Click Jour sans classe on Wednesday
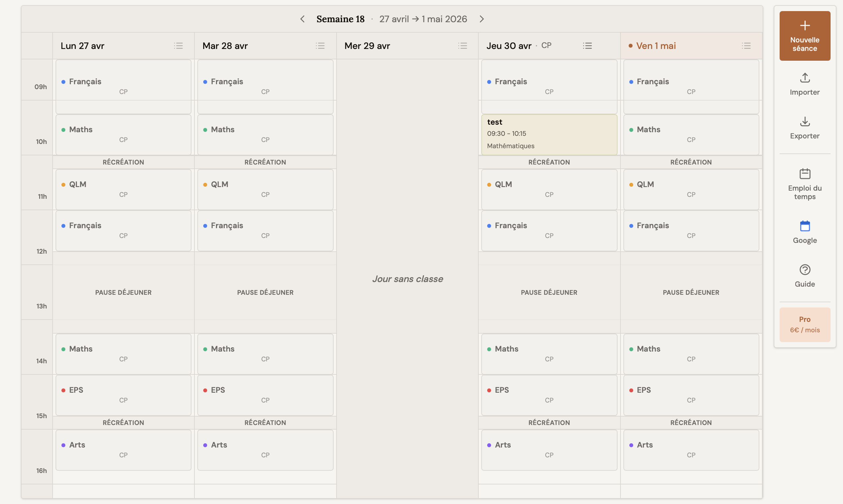 point(407,279)
